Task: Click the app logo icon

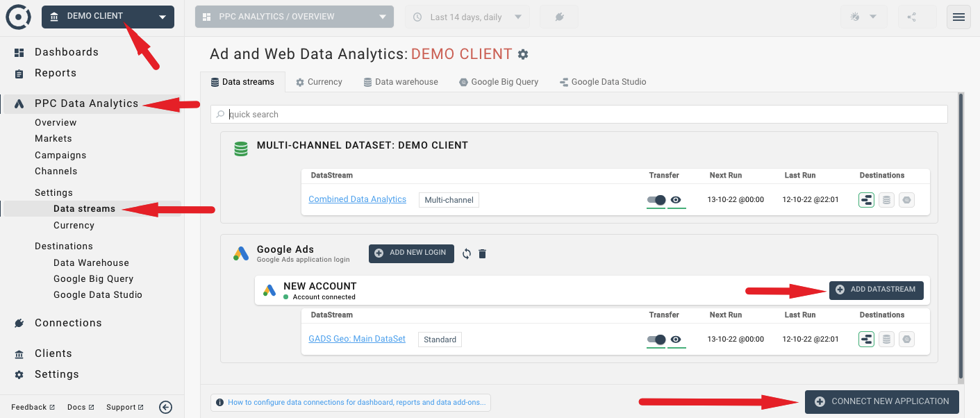Action: (x=18, y=17)
